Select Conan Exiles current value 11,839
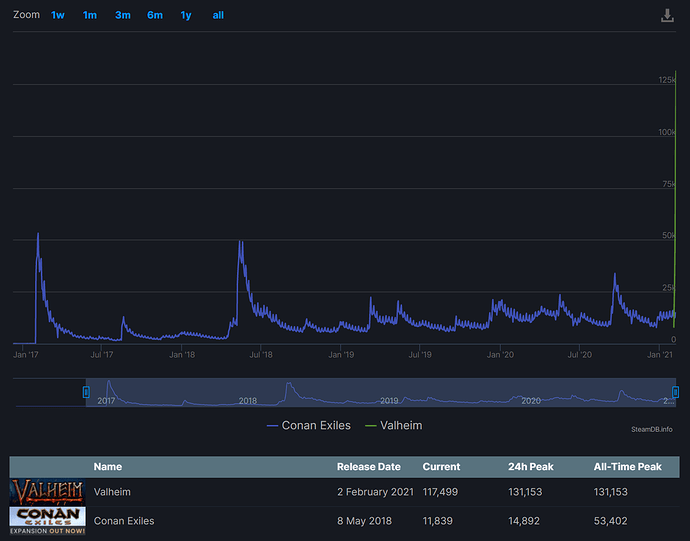 pos(438,521)
